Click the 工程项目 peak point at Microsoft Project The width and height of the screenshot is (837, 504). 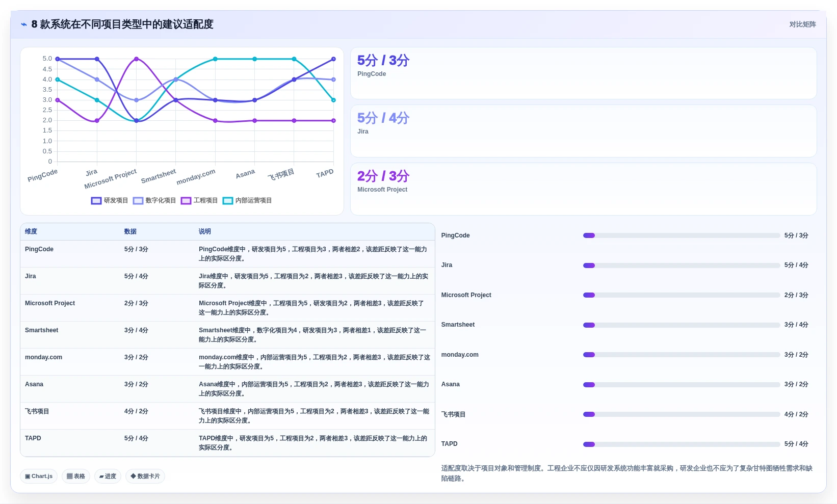coord(136,59)
